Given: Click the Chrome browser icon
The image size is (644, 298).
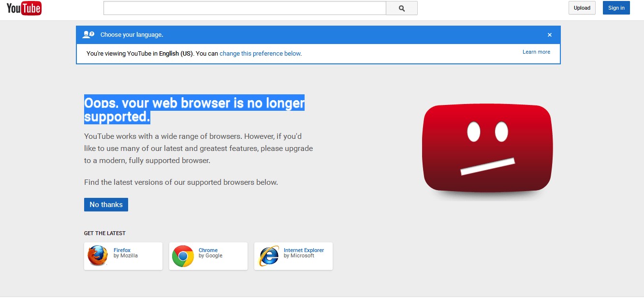Looking at the screenshot, I should [x=183, y=256].
